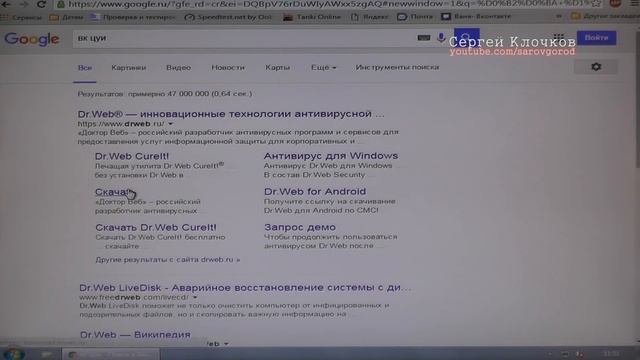Start voice search with the microphone icon
The height and width of the screenshot is (360, 640).
(x=441, y=38)
